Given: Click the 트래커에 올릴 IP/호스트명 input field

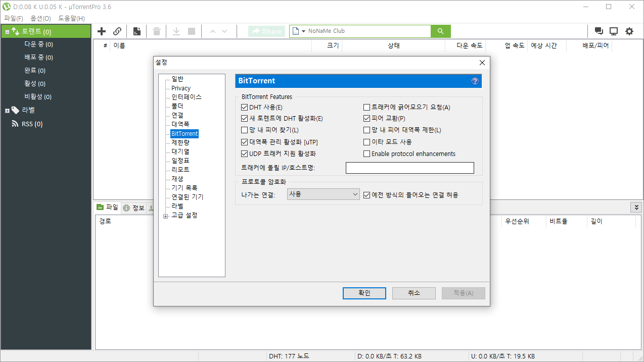Looking at the screenshot, I should click(x=410, y=168).
